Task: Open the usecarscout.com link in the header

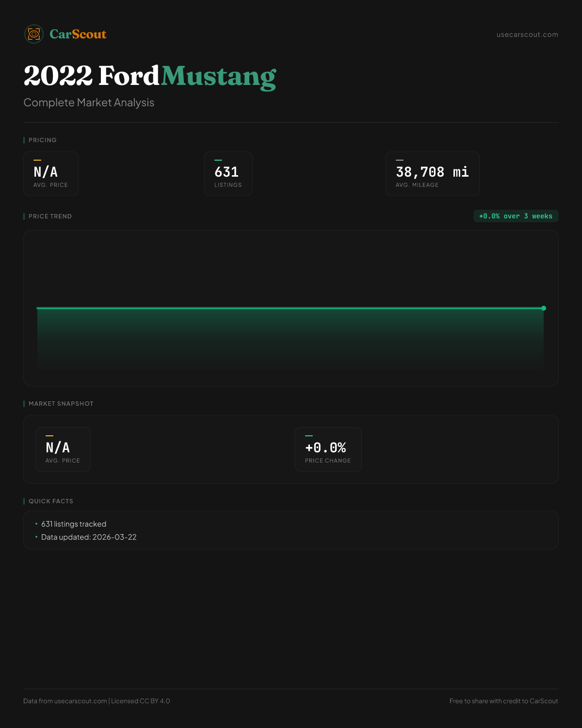Action: (x=527, y=34)
